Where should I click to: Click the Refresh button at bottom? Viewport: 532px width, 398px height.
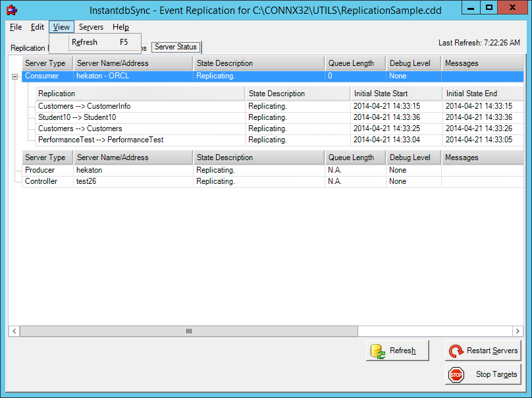[398, 350]
